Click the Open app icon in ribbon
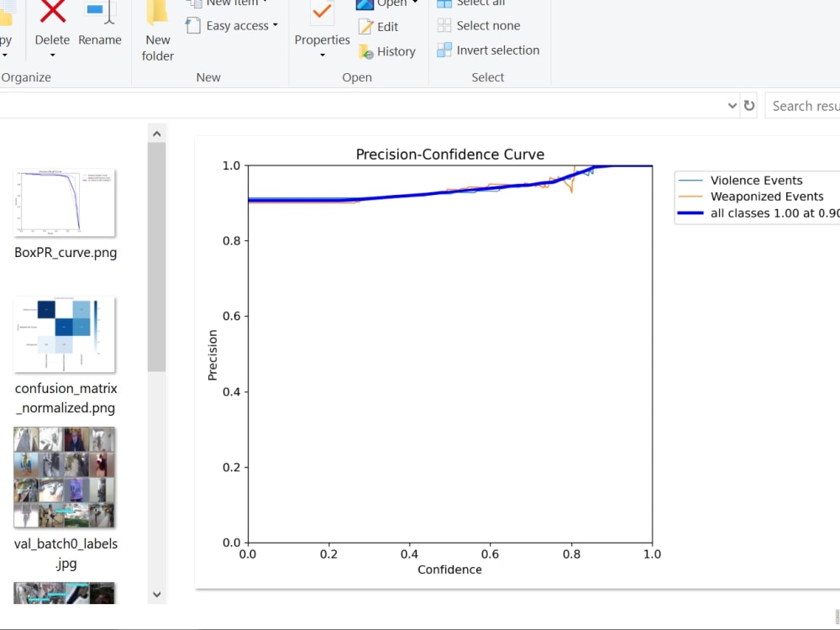 [x=365, y=4]
